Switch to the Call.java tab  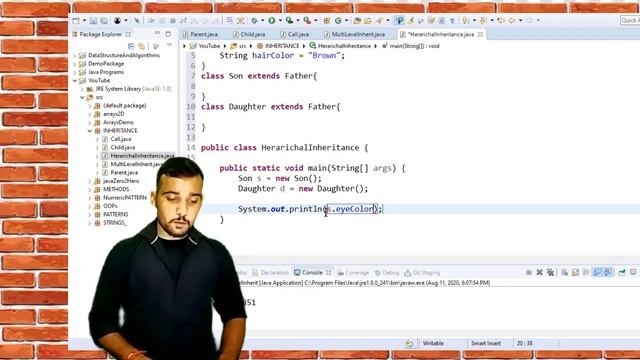point(295,34)
